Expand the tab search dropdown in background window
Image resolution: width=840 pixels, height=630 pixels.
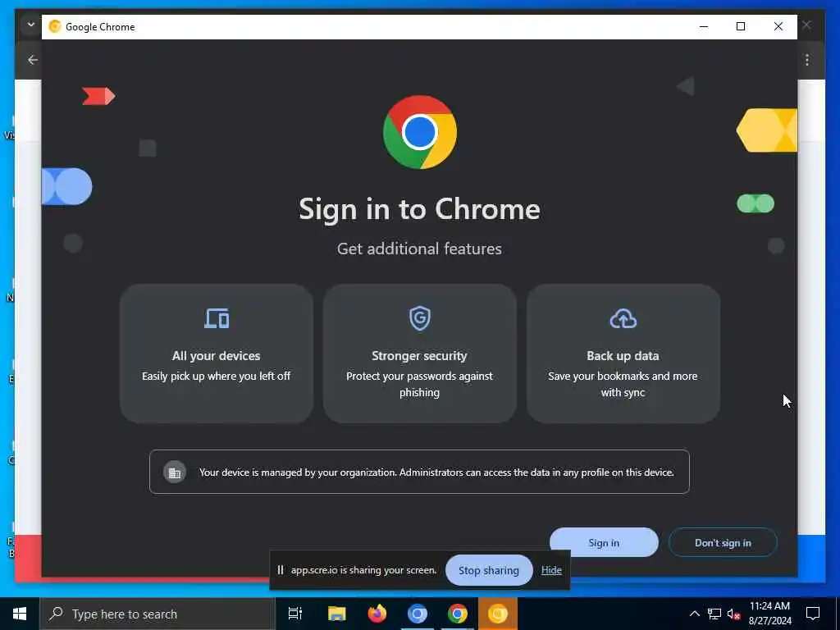30,25
